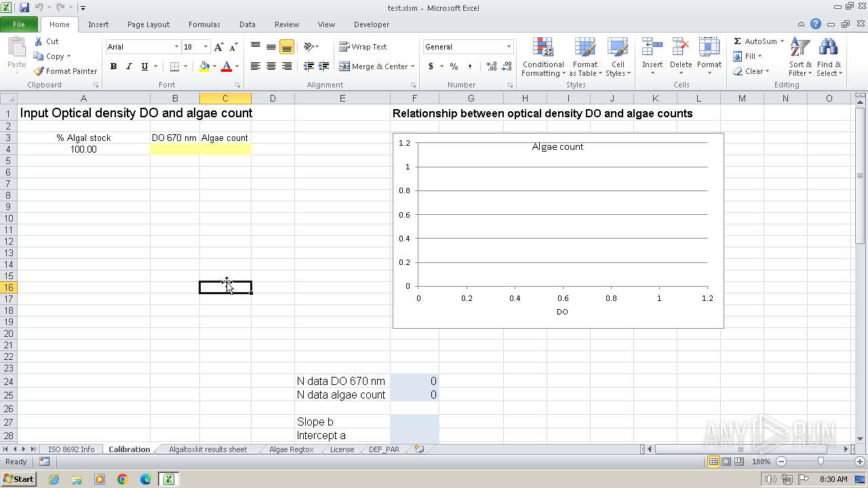Toggle Bold formatting
This screenshot has height=488, width=868.
[x=113, y=66]
